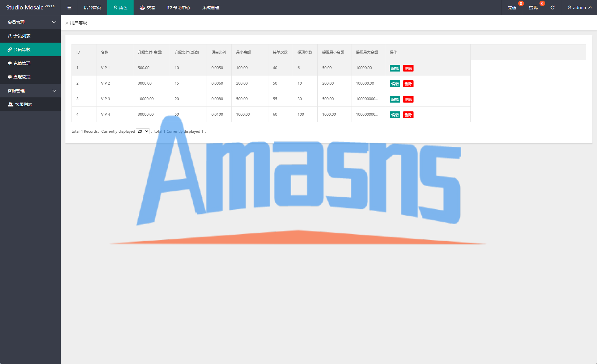Click 编辑 button for VIP 1
Viewport: 597px width, 364px height.
[x=395, y=68]
